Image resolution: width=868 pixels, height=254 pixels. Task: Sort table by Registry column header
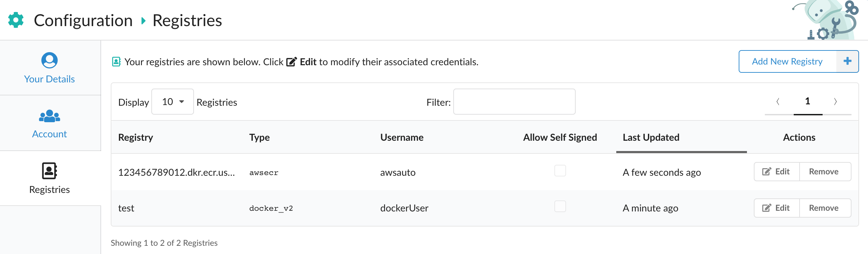pyautogui.click(x=135, y=137)
